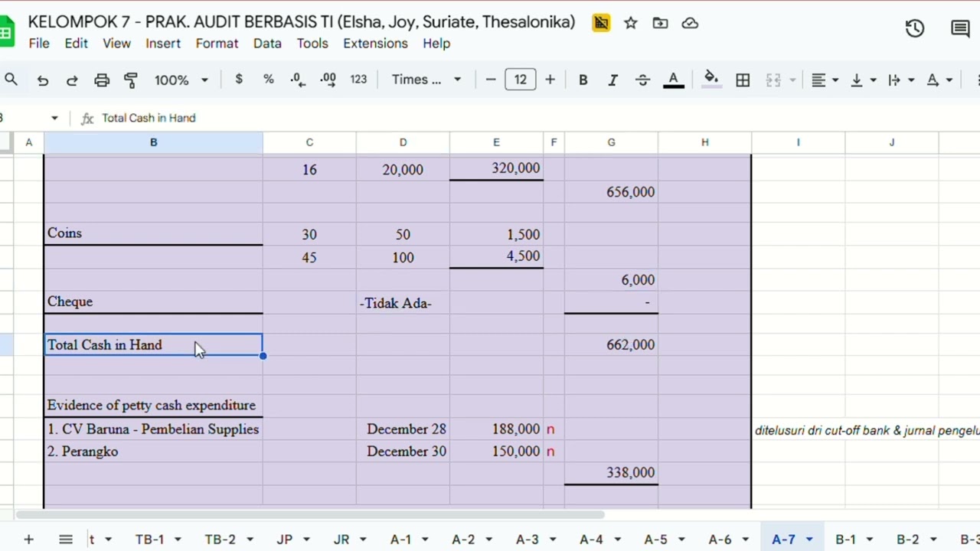This screenshot has width=980, height=551.
Task: Open the comments panel icon
Action: click(960, 29)
